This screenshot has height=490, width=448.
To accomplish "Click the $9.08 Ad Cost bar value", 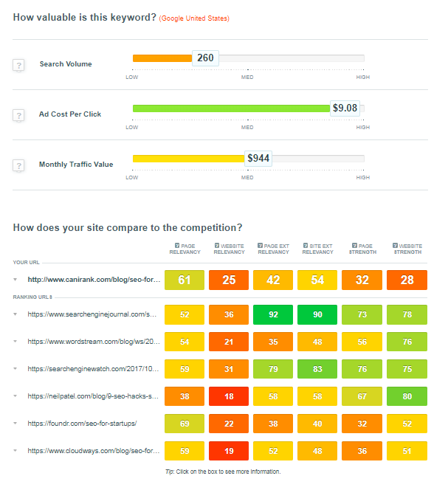I will click(x=345, y=108).
